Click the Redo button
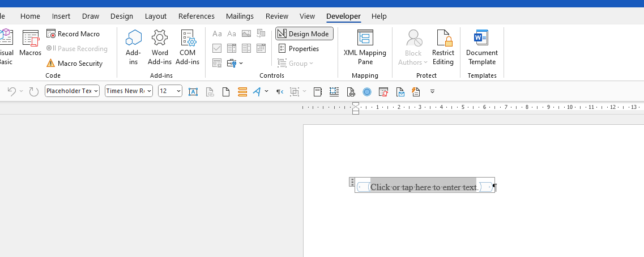This screenshot has height=257, width=644. pos(33,91)
